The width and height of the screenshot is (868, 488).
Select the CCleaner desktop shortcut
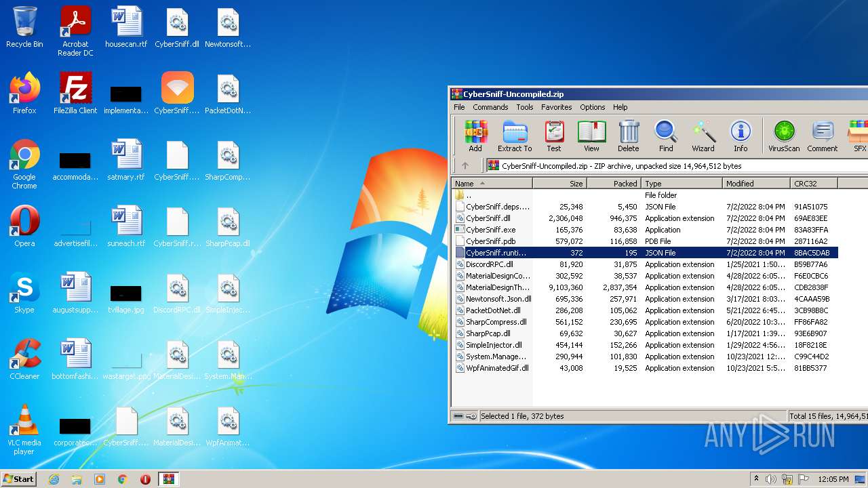coord(24,359)
